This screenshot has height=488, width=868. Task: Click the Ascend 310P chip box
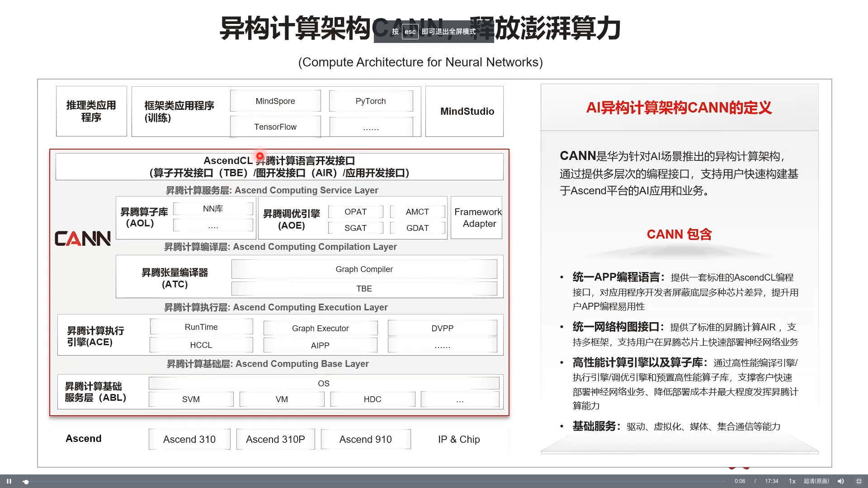275,439
